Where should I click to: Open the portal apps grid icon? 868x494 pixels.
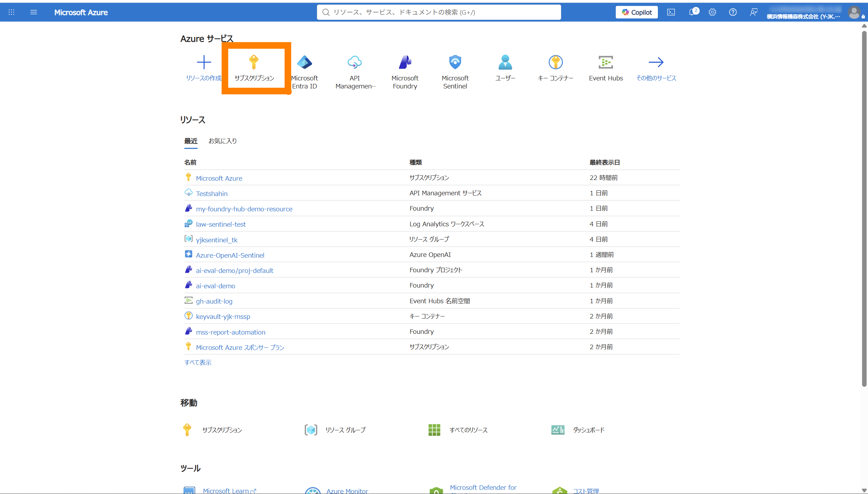click(x=11, y=12)
